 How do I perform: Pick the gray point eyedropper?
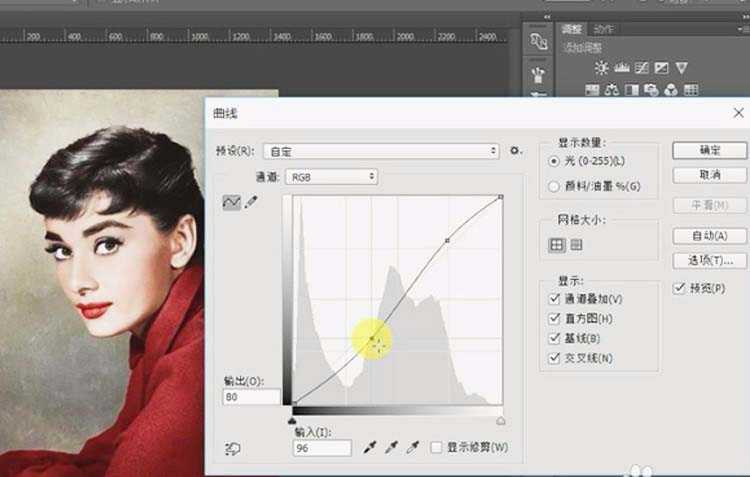coord(391,448)
